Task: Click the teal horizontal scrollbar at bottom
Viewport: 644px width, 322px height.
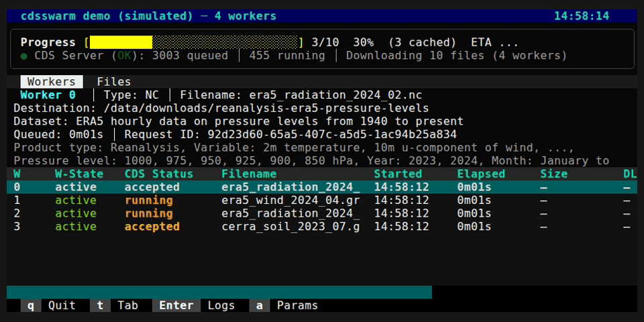Action: point(219,292)
